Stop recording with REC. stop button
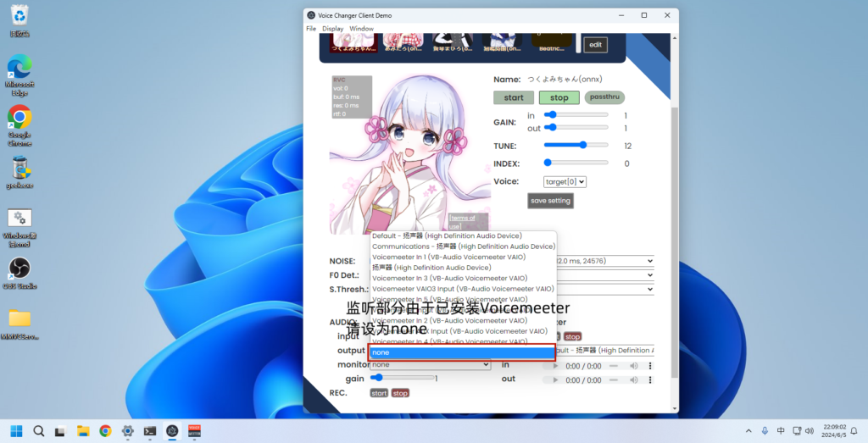 (400, 393)
